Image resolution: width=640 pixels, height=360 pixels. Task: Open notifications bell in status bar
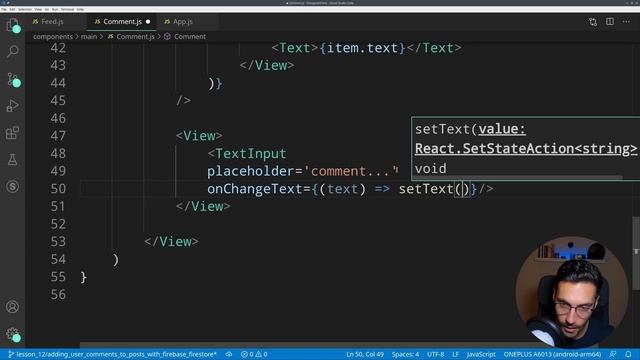click(628, 354)
